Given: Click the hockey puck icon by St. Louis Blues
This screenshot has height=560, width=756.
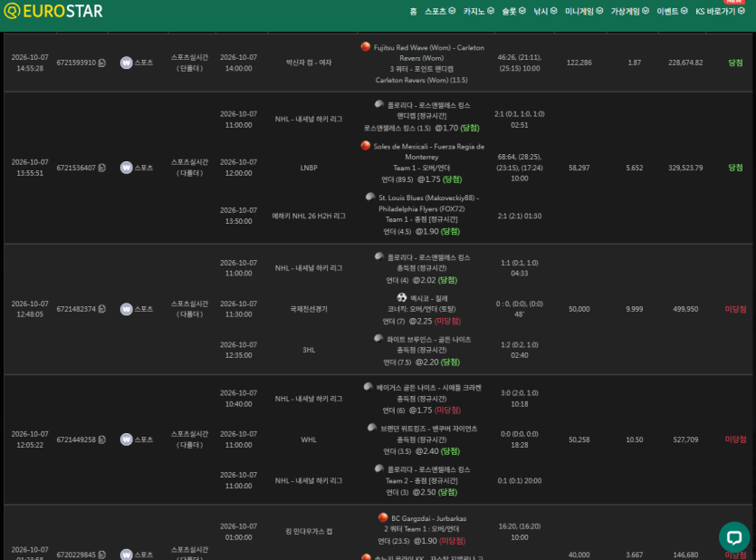Looking at the screenshot, I should pyautogui.click(x=370, y=197).
